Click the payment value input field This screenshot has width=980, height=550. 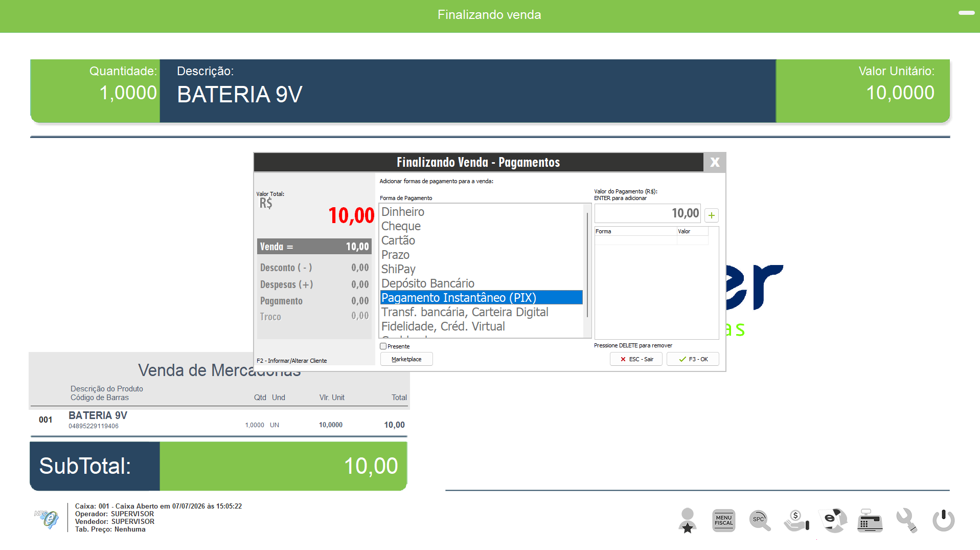coord(647,213)
